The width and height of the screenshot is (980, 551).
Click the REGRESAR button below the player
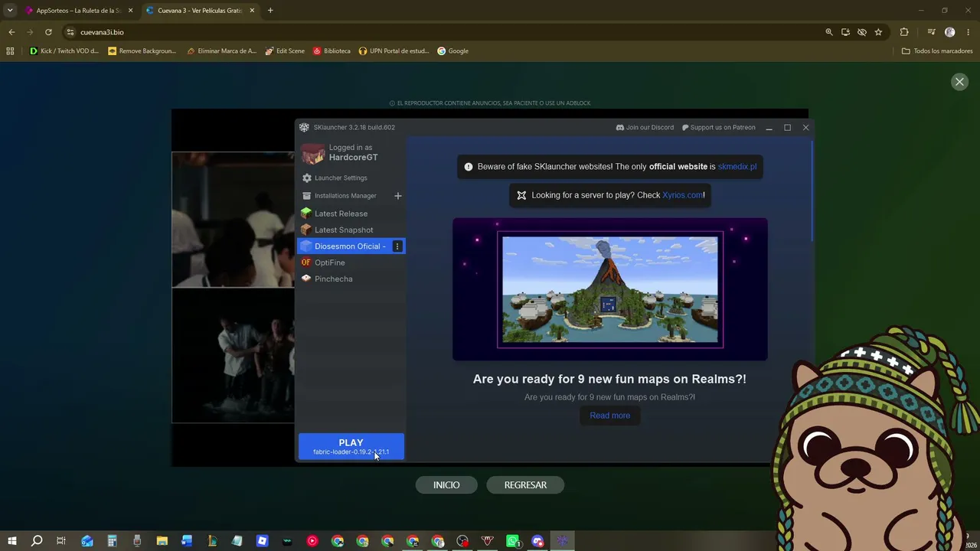(x=525, y=485)
